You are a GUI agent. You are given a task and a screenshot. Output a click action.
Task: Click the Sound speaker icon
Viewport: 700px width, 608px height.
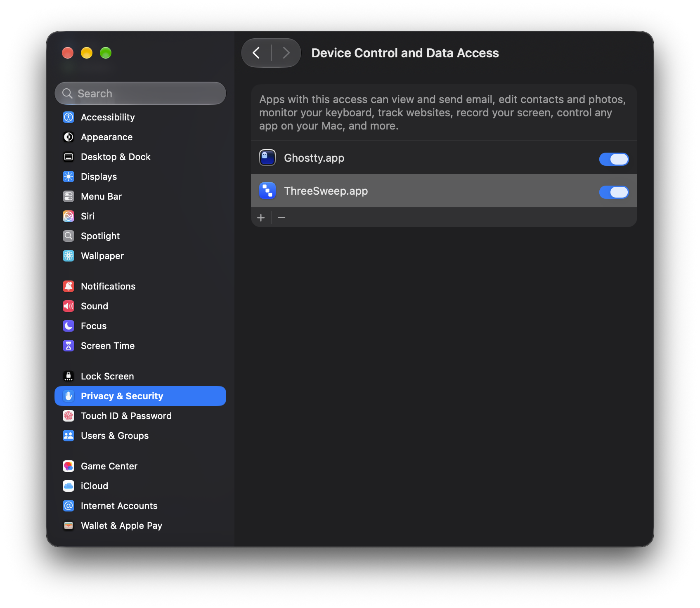click(x=69, y=306)
